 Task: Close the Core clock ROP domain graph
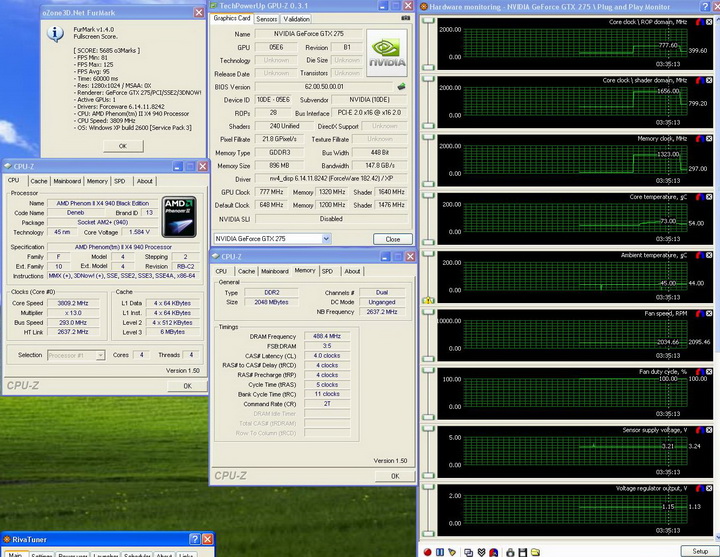pos(709,22)
